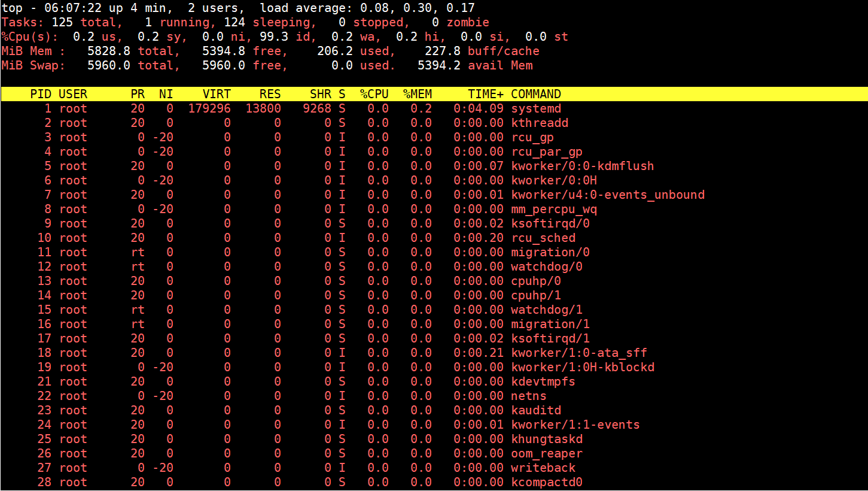Select the systemd process name
Screen dimensions: 868x491
point(536,108)
